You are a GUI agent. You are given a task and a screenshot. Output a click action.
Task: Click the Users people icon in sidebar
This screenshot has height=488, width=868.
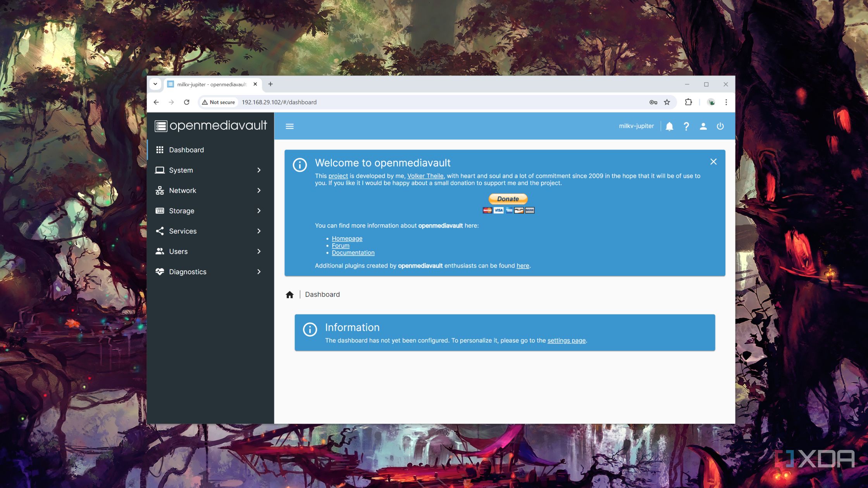(x=160, y=251)
